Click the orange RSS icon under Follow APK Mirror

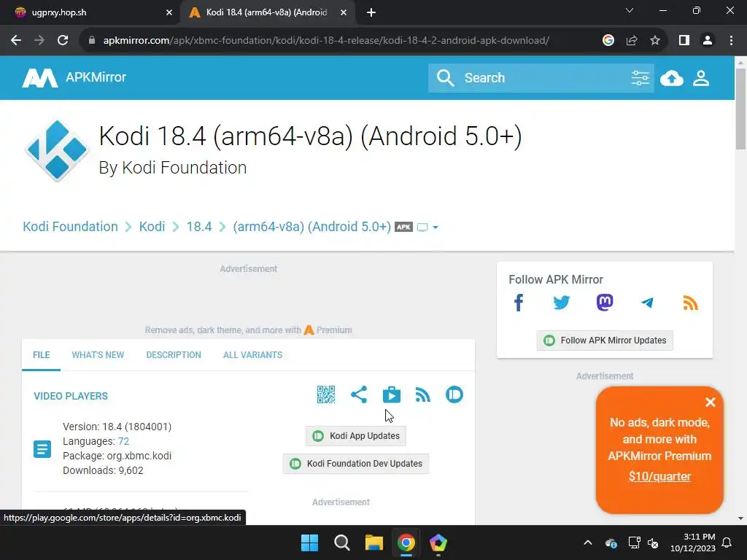pyautogui.click(x=690, y=303)
